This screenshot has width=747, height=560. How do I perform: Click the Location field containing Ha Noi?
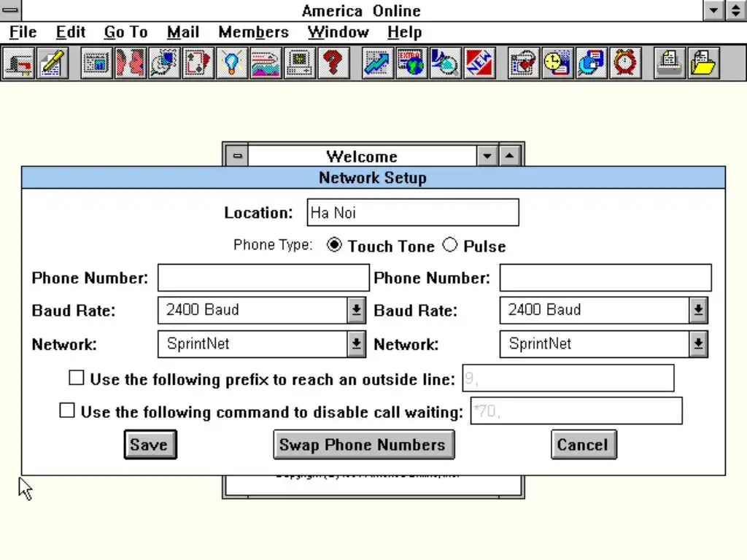pos(413,212)
